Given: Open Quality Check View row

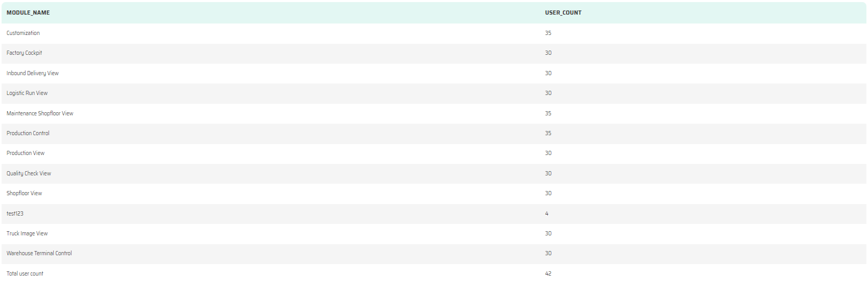Looking at the screenshot, I should coord(29,173).
